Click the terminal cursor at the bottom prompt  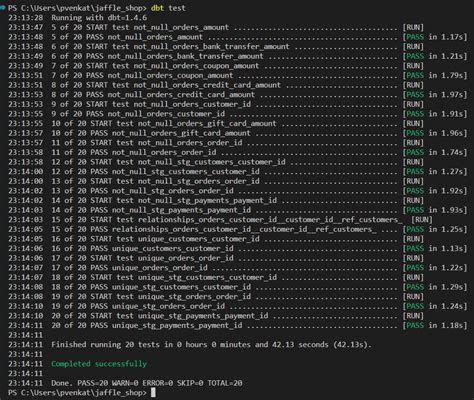point(153,393)
